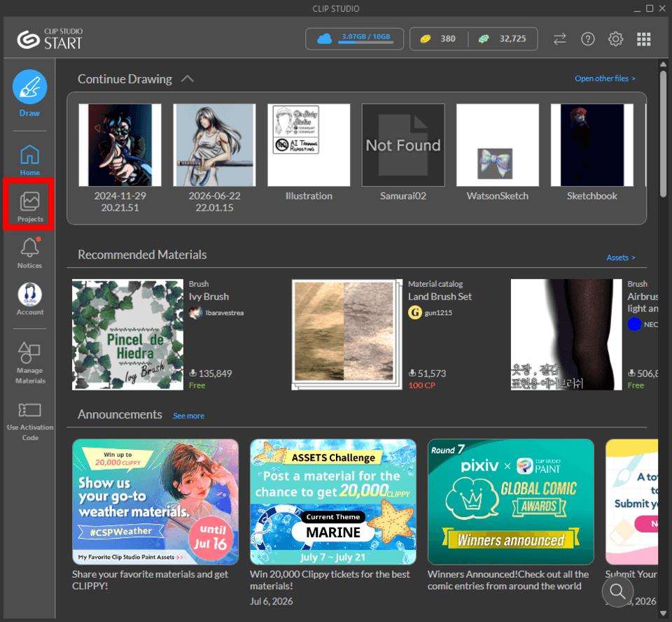Image resolution: width=672 pixels, height=622 pixels.
Task: Open author gun1215's profile
Action: (430, 313)
